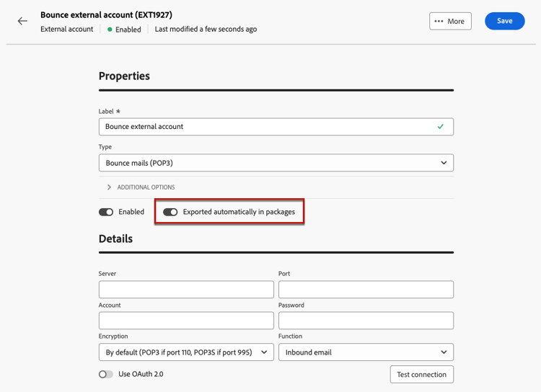The image size is (541, 392).
Task: Save the external account
Action: (504, 21)
